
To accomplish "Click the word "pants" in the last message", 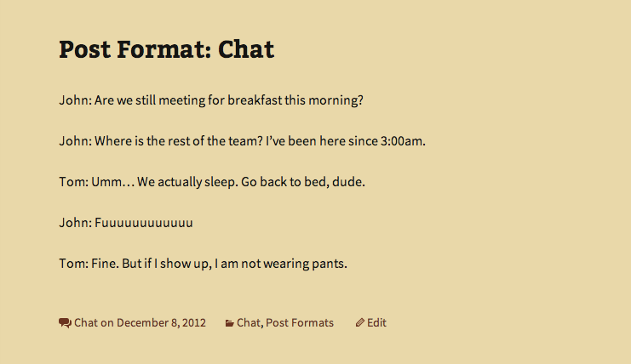I will point(330,264).
